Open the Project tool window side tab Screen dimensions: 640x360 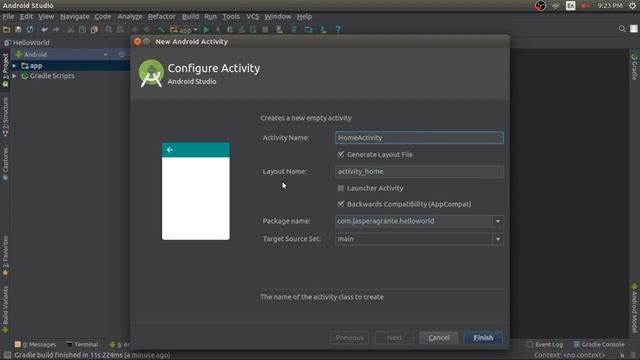point(5,70)
